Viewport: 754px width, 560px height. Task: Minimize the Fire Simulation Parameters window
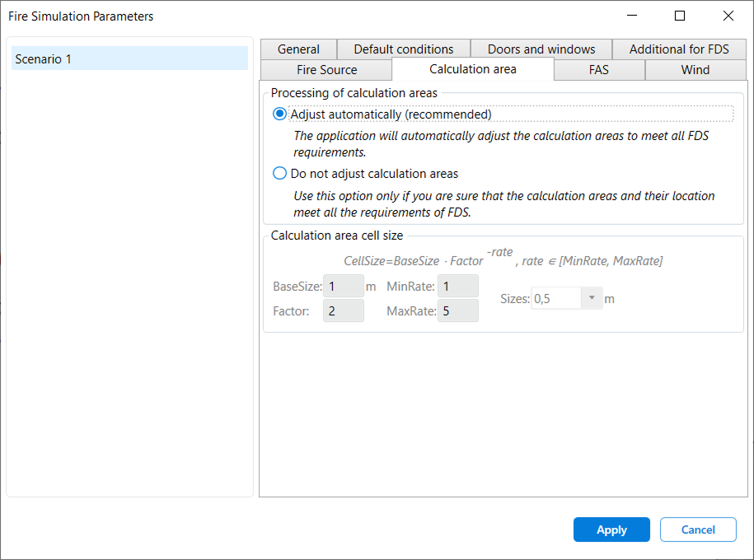(x=631, y=16)
